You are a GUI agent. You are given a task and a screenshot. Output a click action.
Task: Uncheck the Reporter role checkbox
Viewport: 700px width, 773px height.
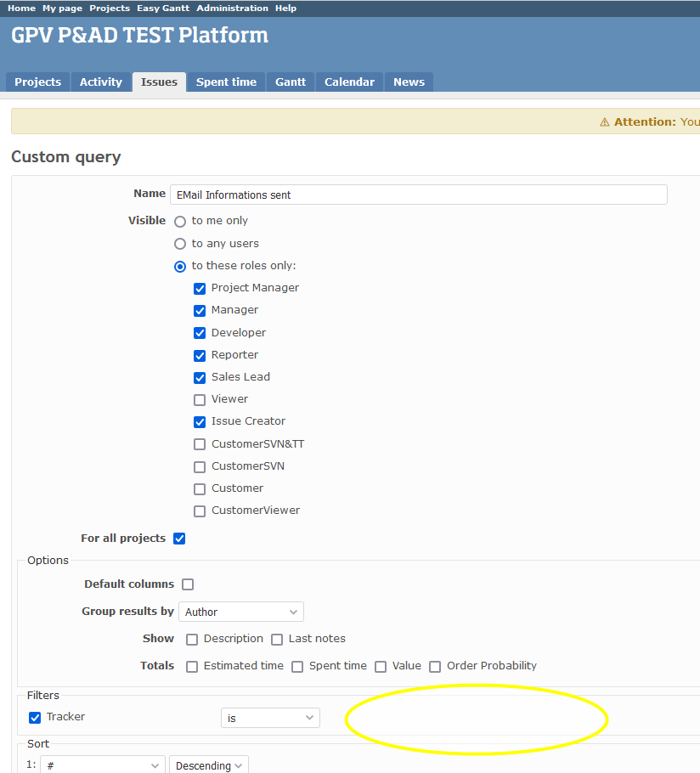200,355
